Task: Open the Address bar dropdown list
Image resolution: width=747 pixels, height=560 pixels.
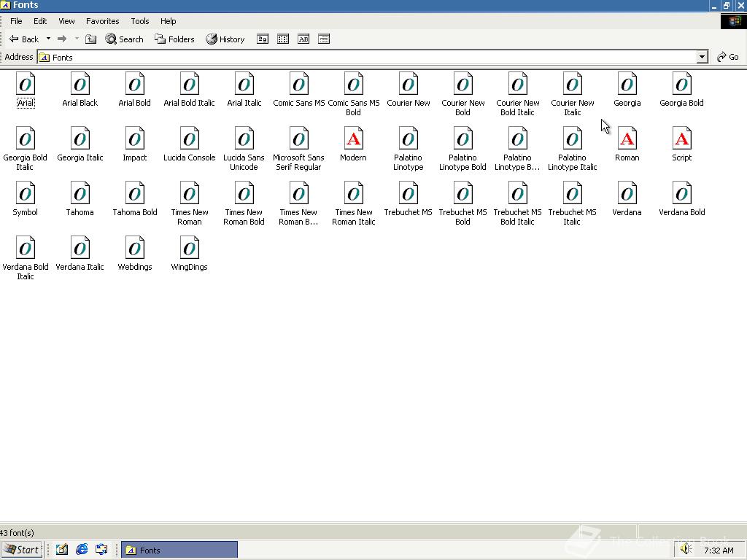Action: (702, 57)
